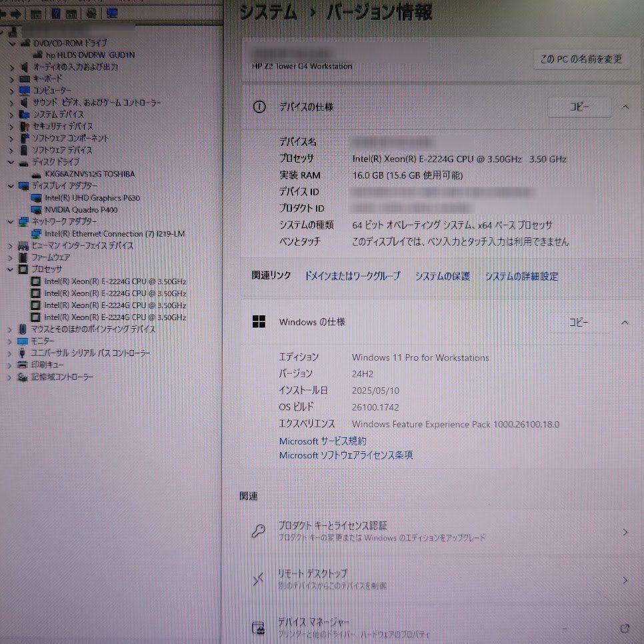Click the scan for hardware changes monitor icon
The width and height of the screenshot is (644, 644).
(111, 13)
